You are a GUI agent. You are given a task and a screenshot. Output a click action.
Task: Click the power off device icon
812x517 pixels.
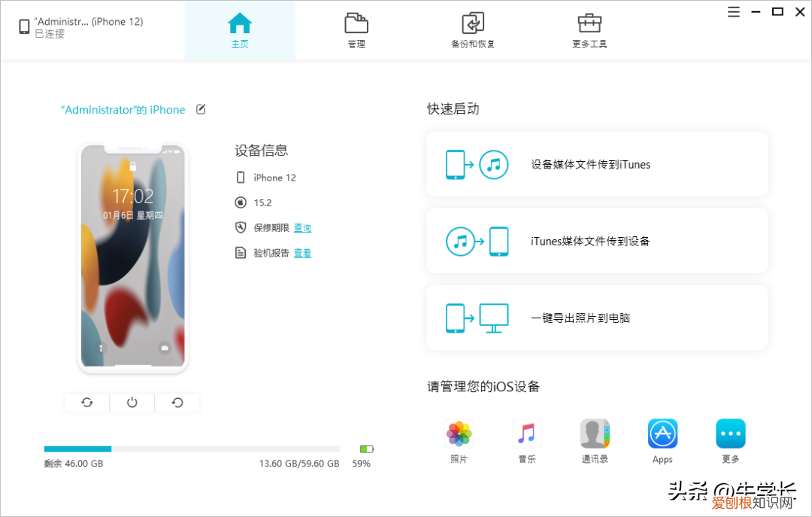[x=132, y=402]
